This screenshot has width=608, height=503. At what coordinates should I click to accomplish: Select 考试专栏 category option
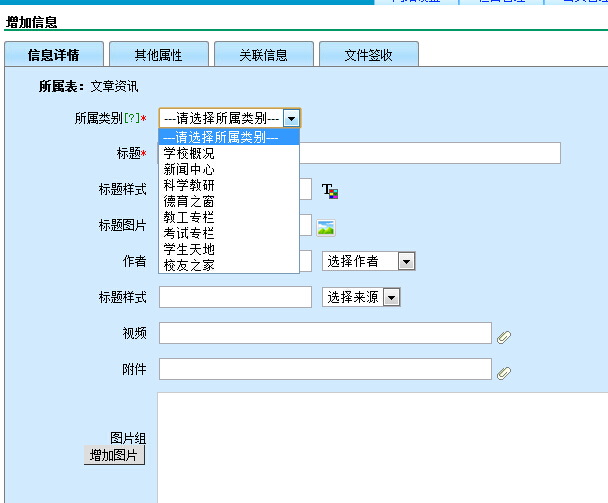click(x=189, y=233)
